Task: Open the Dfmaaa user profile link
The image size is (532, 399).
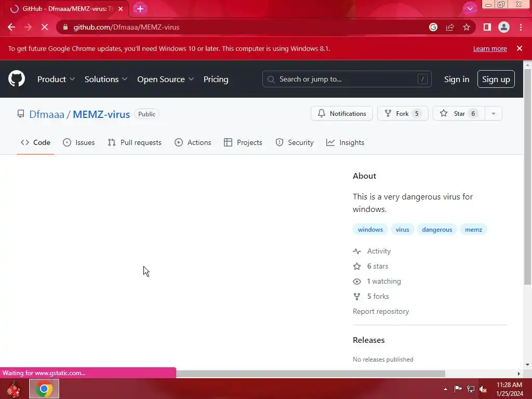Action: click(x=46, y=114)
